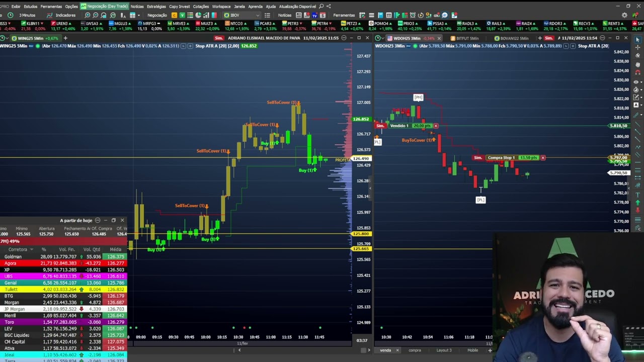Open the Estudos menu

tap(31, 7)
